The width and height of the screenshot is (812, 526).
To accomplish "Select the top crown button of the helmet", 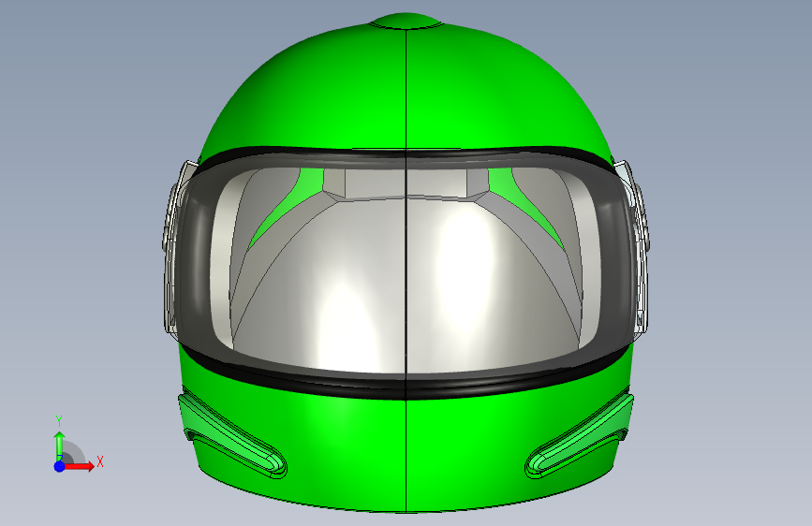I will pyautogui.click(x=406, y=22).
